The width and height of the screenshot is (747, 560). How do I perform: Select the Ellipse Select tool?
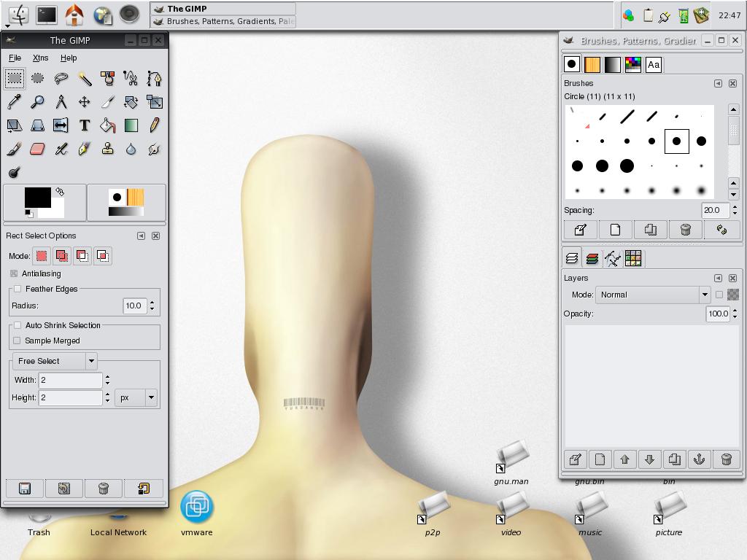pos(38,78)
